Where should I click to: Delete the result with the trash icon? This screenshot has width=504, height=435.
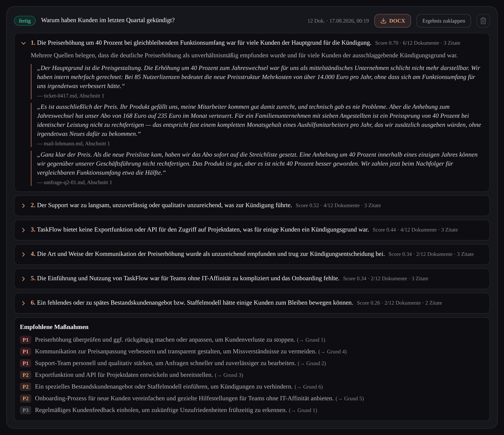pos(483,21)
